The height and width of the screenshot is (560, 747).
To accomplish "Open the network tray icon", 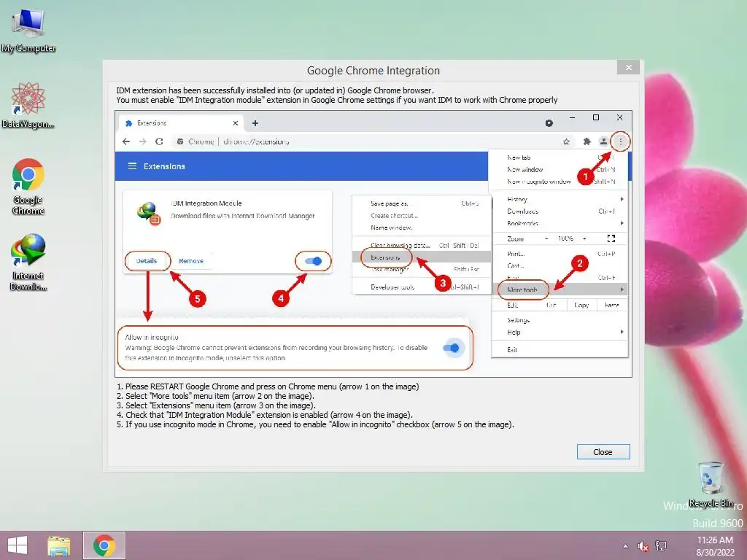I will coord(661,546).
